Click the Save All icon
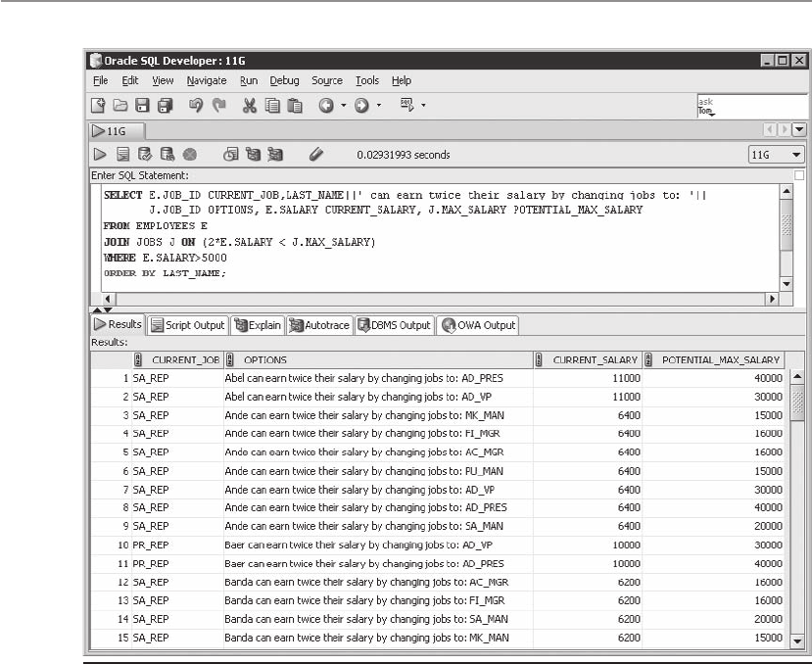This screenshot has width=812, height=664. pyautogui.click(x=166, y=105)
